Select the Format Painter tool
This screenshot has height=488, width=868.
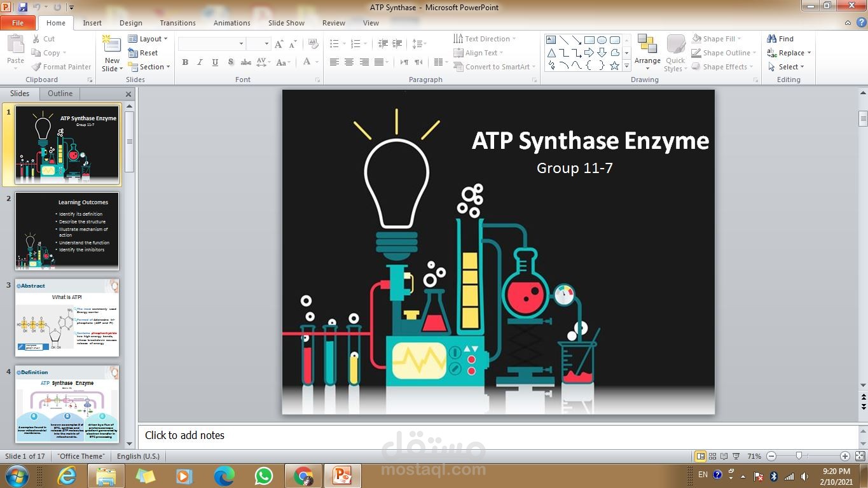(x=62, y=67)
